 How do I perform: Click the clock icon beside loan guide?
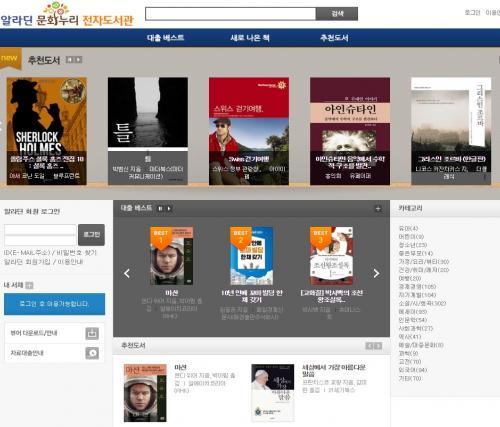tap(92, 353)
